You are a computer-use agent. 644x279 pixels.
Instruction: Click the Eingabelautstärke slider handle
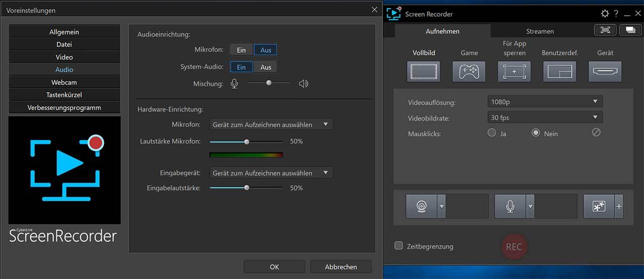pos(247,188)
